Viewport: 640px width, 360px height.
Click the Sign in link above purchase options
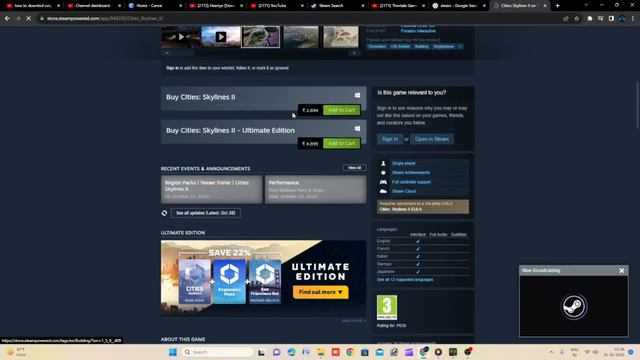[x=172, y=68]
